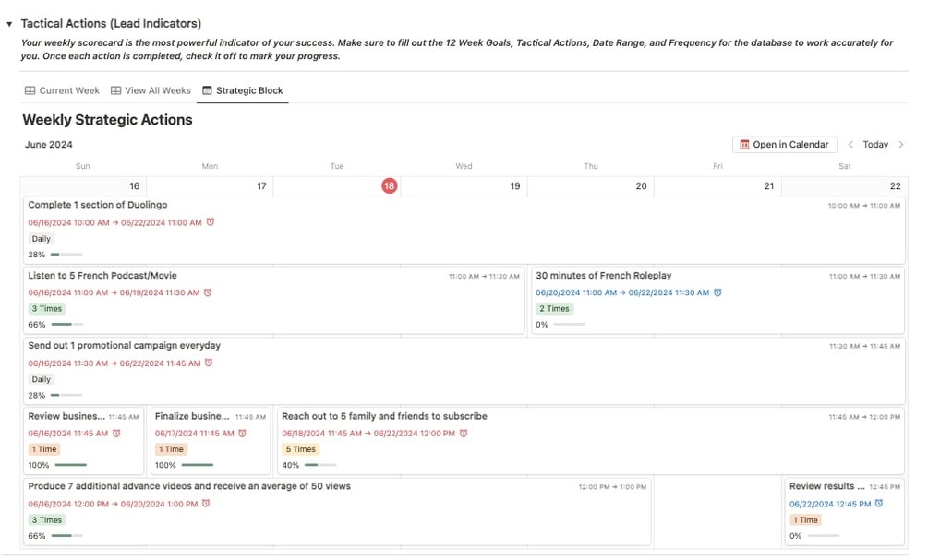The width and height of the screenshot is (928, 560).
Task: Click the alarm icon on Duolingo event
Action: point(211,222)
